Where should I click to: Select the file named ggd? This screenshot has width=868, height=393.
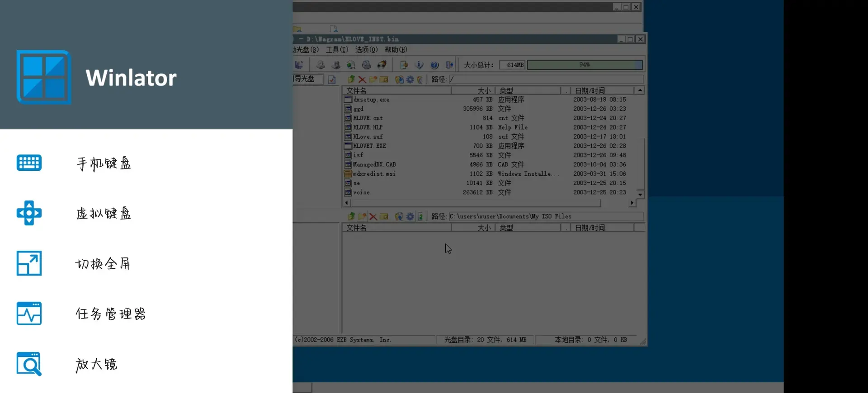pos(358,109)
